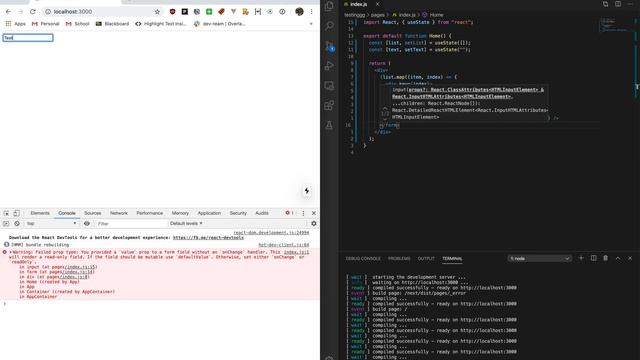Screen dimensions: 640x360
Task: Open DevTools customize three-dot menu
Action: [303, 213]
